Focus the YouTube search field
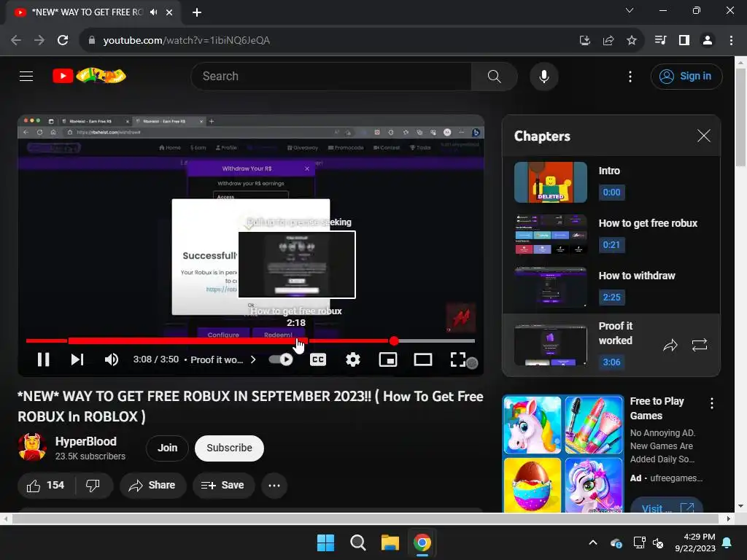The image size is (747, 560). pyautogui.click(x=331, y=76)
